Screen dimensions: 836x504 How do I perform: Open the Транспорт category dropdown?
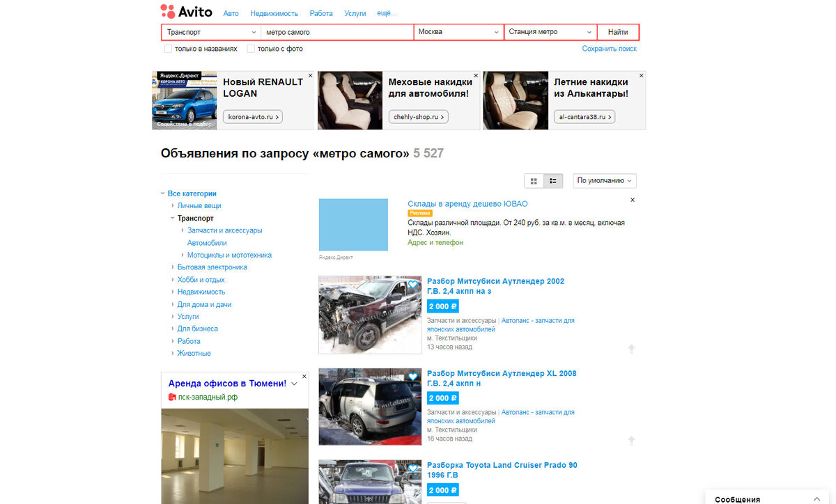(x=212, y=32)
